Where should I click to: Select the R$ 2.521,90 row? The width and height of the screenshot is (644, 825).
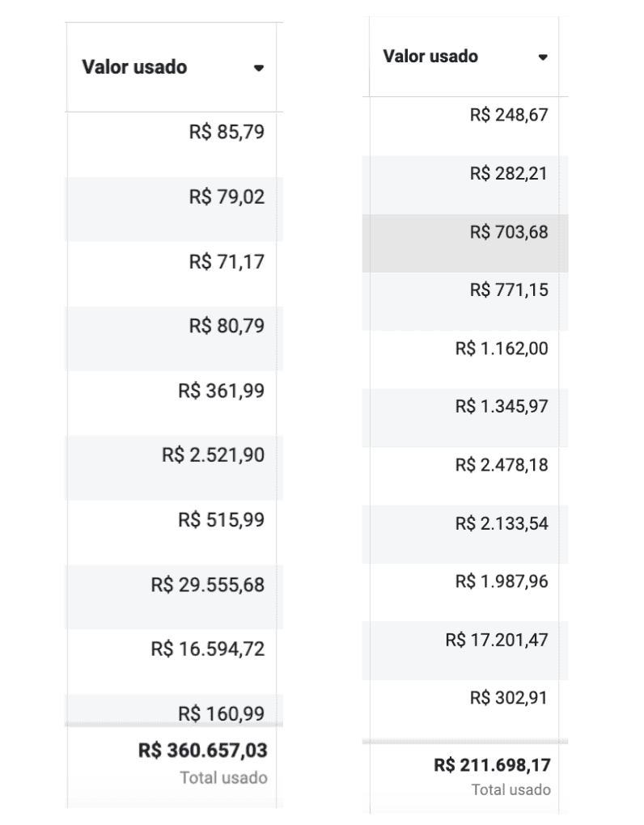pos(174,467)
